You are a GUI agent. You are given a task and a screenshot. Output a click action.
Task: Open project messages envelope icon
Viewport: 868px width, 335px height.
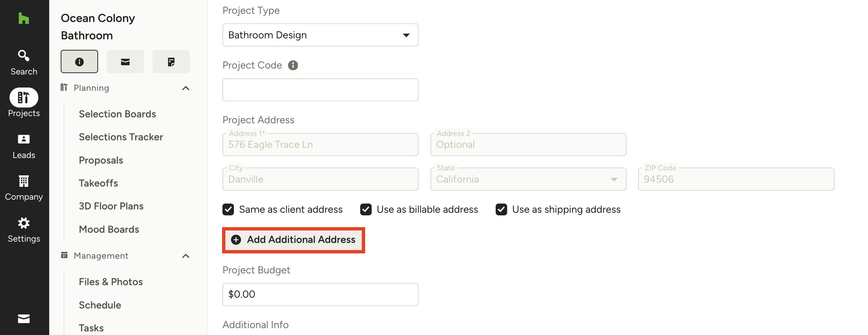(x=125, y=62)
